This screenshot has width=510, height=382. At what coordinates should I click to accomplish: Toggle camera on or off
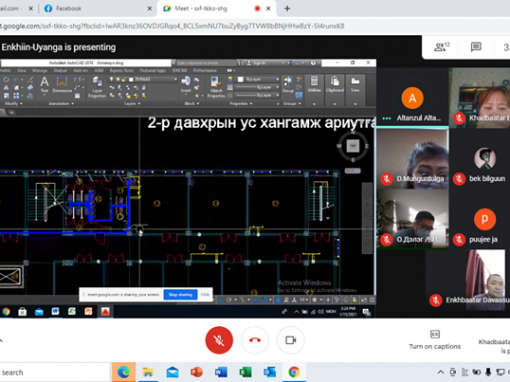tap(291, 340)
